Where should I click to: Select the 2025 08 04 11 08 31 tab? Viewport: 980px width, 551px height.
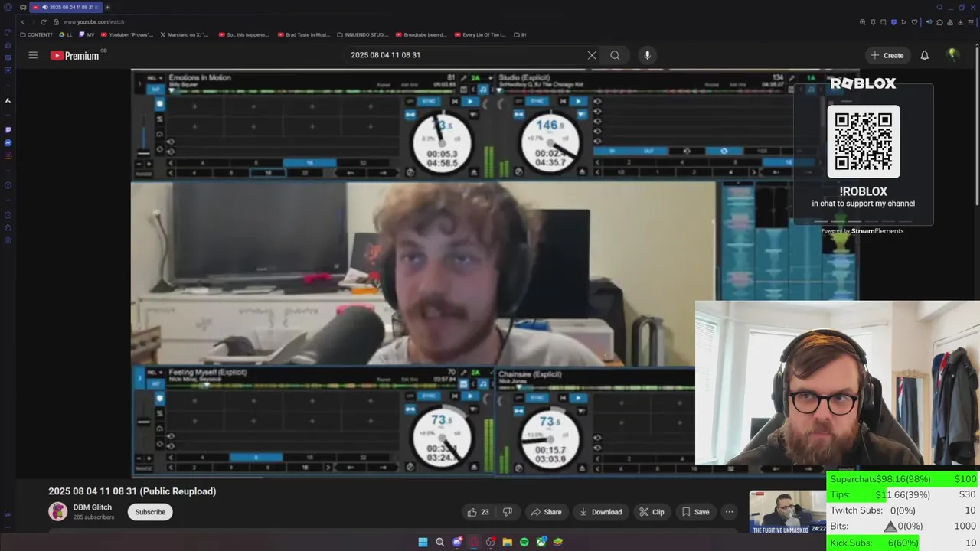coord(64,7)
